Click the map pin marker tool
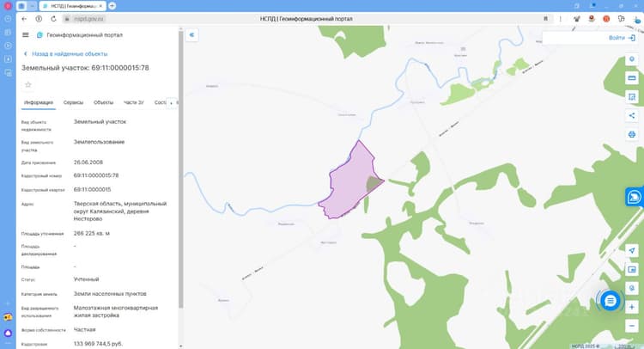The image size is (644, 349). point(632,59)
